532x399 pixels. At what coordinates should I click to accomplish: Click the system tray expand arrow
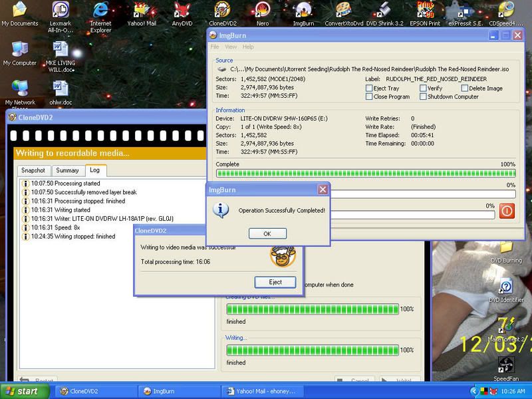474,392
